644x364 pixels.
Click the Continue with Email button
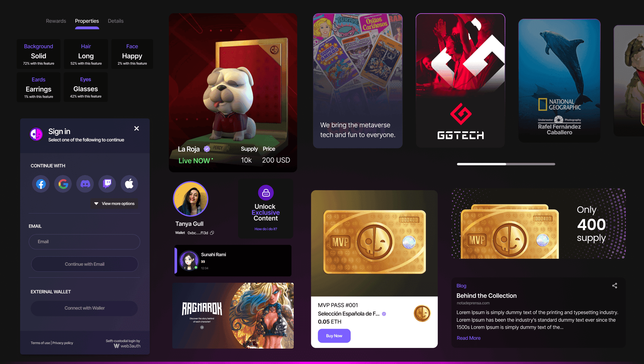pyautogui.click(x=85, y=264)
